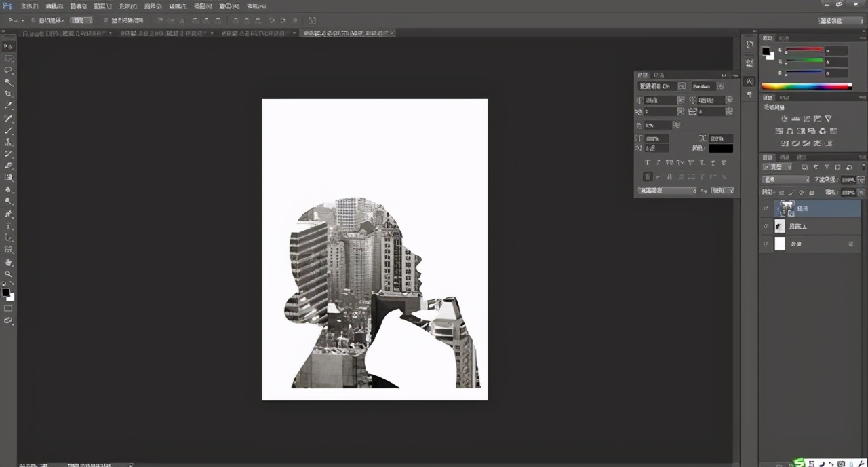Open the layer filter kind dropdown
The height and width of the screenshot is (467, 868).
tap(776, 167)
